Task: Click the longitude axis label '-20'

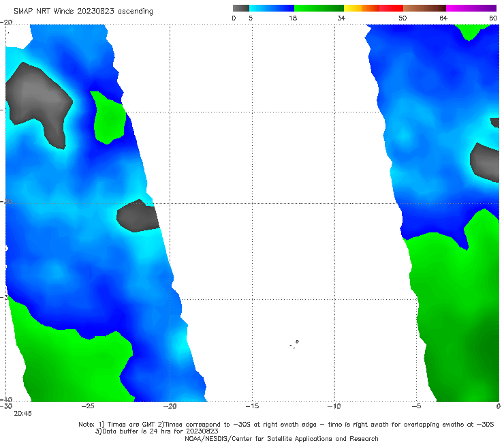Action: pyautogui.click(x=170, y=406)
